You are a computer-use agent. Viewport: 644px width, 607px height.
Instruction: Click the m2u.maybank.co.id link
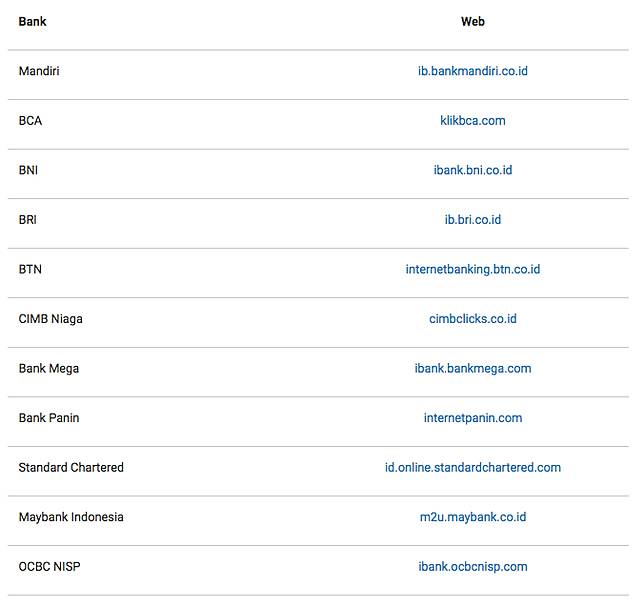472,517
